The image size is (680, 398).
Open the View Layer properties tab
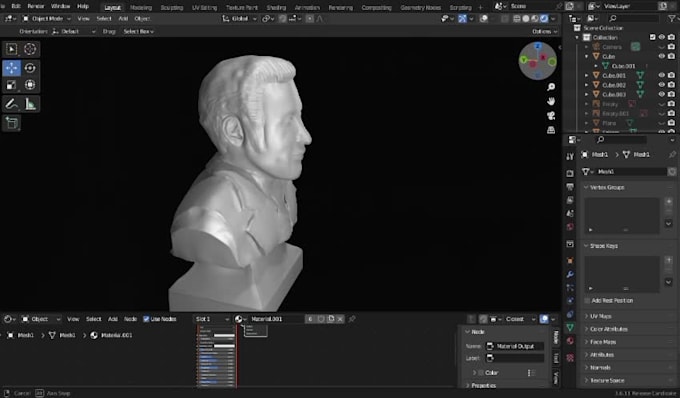click(x=570, y=200)
